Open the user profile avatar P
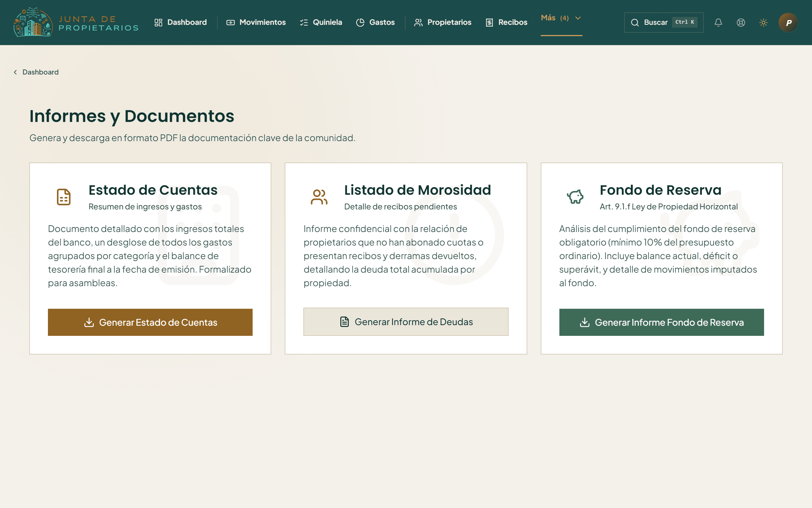The width and height of the screenshot is (812, 508). coord(788,23)
